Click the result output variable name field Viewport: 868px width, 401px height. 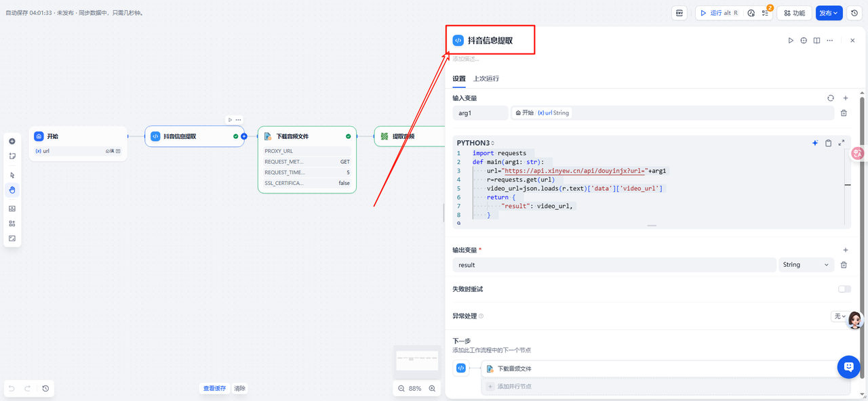point(614,265)
